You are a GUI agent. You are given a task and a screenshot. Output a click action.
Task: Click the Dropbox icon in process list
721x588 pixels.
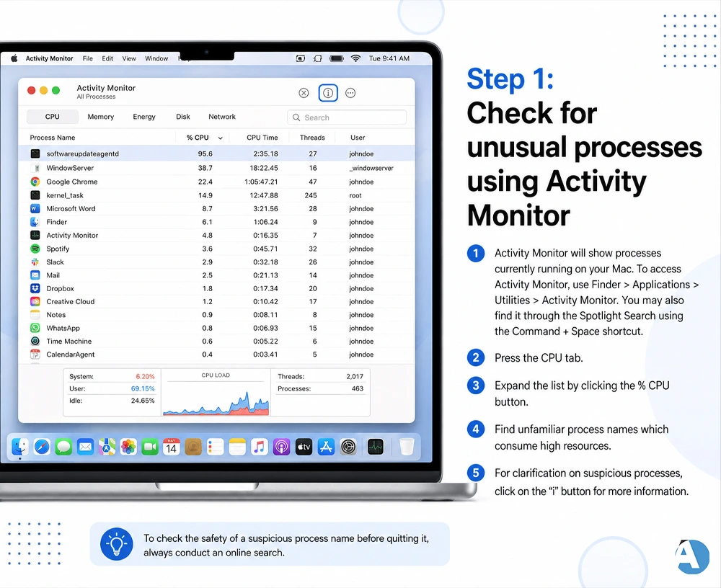coord(35,288)
